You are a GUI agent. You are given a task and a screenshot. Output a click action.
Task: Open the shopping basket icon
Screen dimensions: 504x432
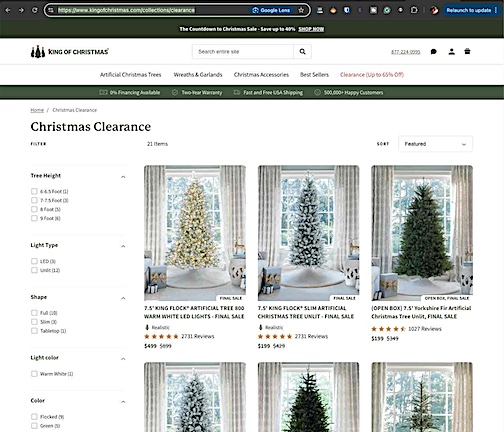click(x=467, y=51)
